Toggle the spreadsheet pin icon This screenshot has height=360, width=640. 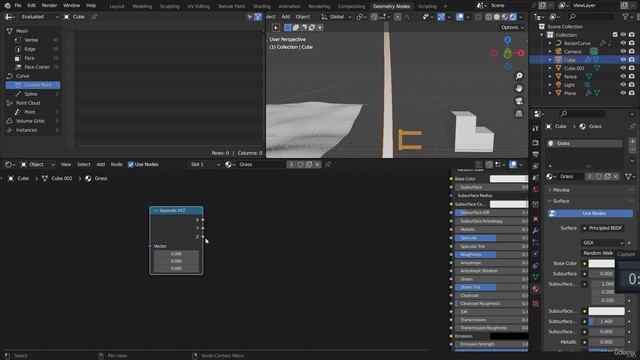point(94,17)
